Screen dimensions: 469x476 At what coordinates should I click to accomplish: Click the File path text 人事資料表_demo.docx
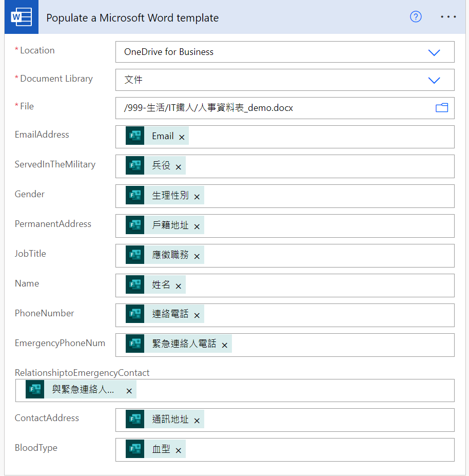(245, 108)
